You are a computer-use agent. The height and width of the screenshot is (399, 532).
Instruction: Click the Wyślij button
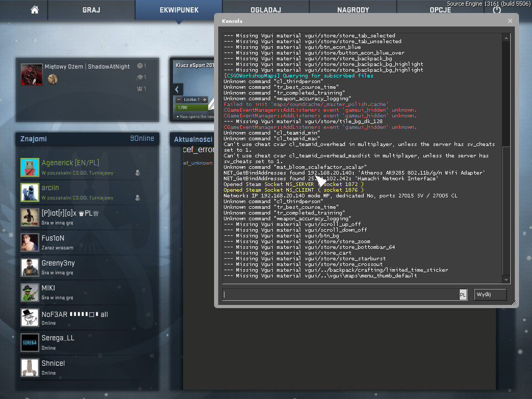click(x=490, y=295)
